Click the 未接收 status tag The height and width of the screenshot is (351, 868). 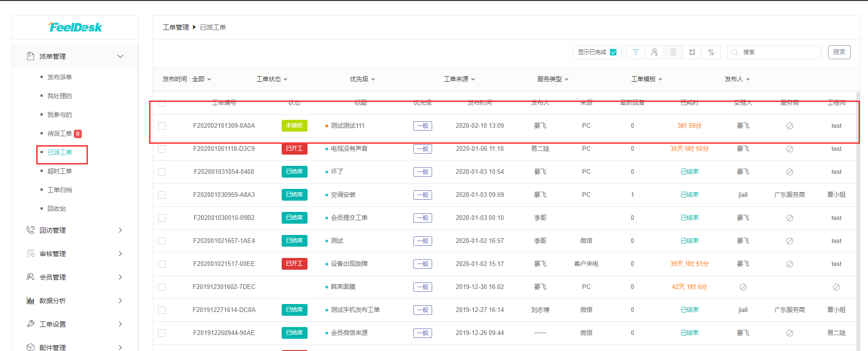(x=294, y=125)
